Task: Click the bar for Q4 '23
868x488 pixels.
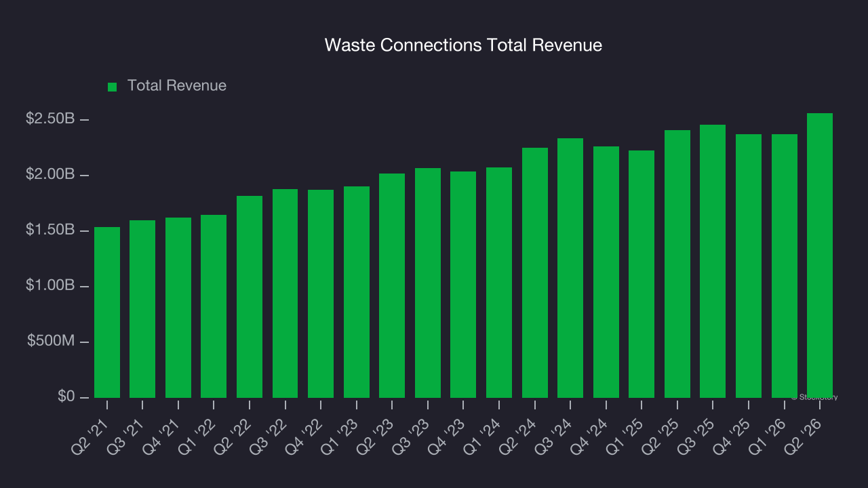Action: tap(463, 285)
